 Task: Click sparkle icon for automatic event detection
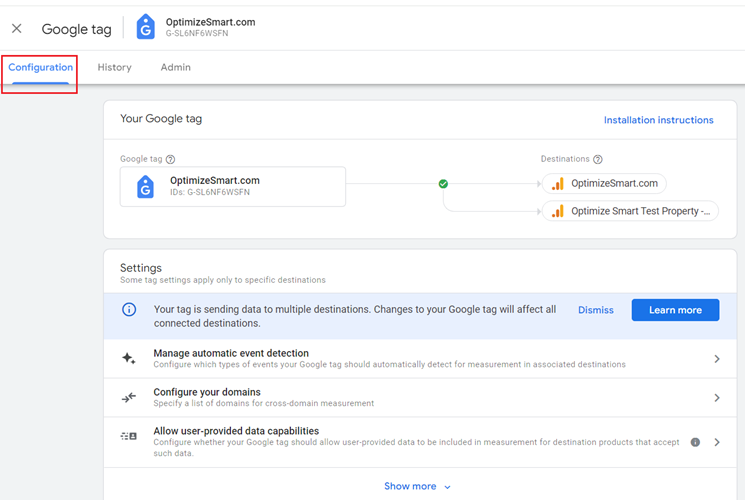click(129, 358)
